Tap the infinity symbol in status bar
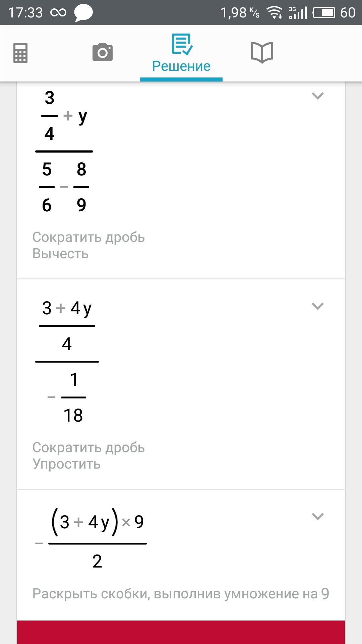 click(58, 13)
